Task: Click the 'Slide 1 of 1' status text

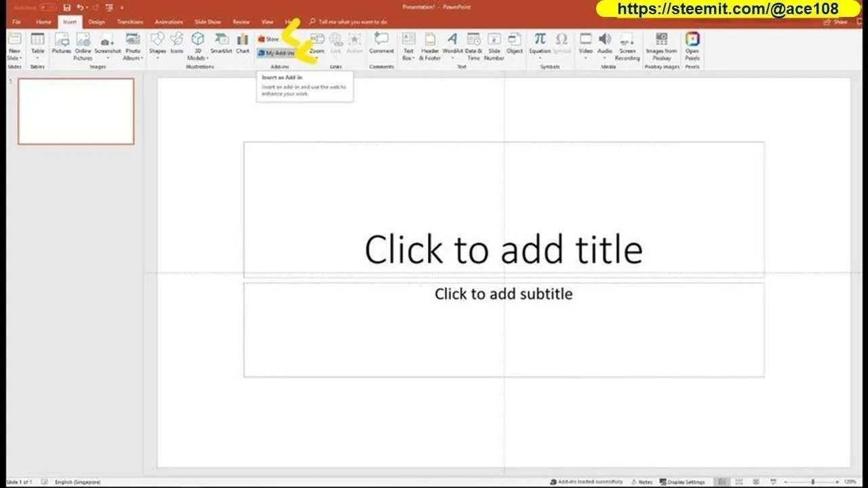Action: pos(20,482)
